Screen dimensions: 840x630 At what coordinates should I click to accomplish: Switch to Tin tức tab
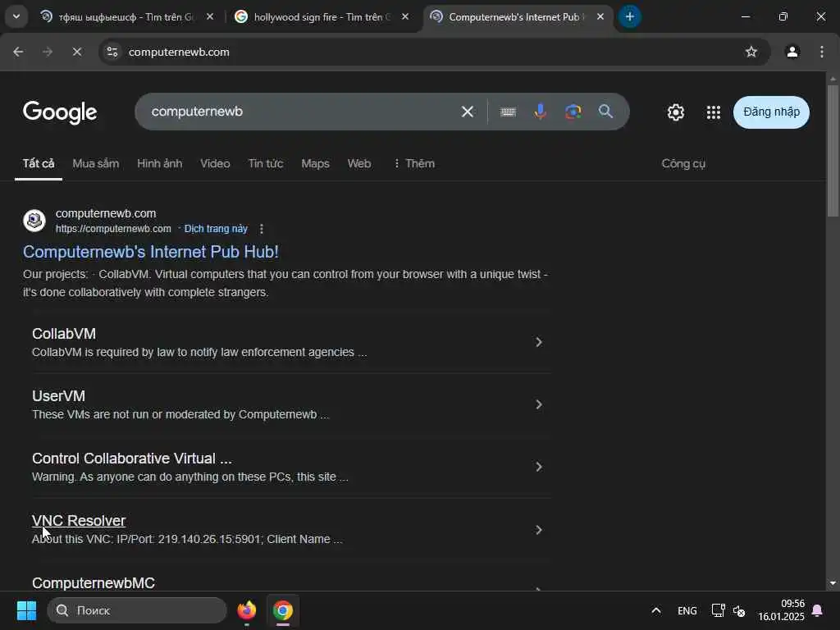click(x=265, y=163)
